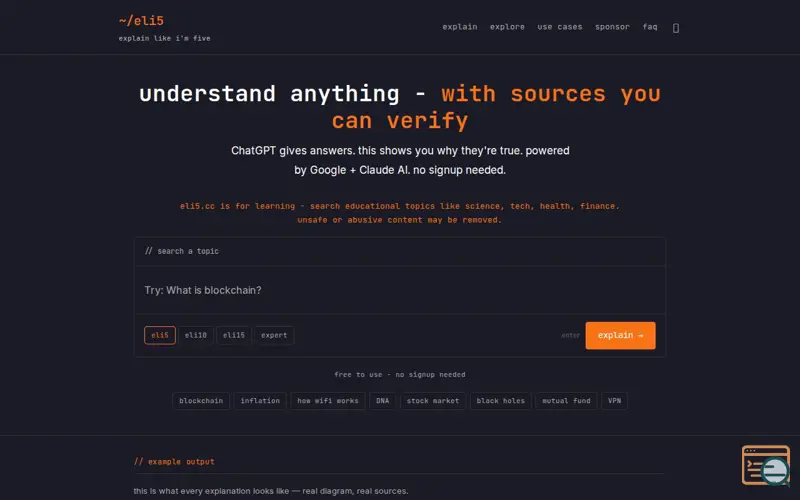
Task: Click the icon next to faq
Action: (x=676, y=28)
